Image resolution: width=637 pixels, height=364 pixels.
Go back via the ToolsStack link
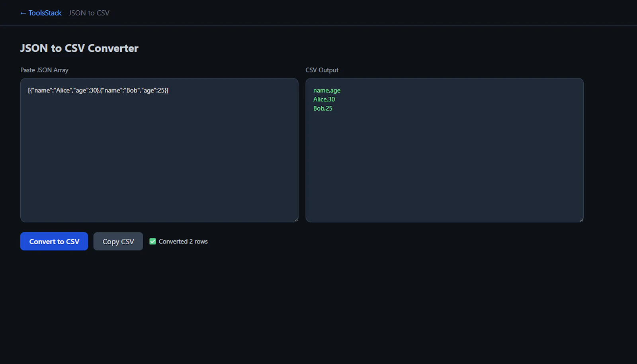pos(41,13)
